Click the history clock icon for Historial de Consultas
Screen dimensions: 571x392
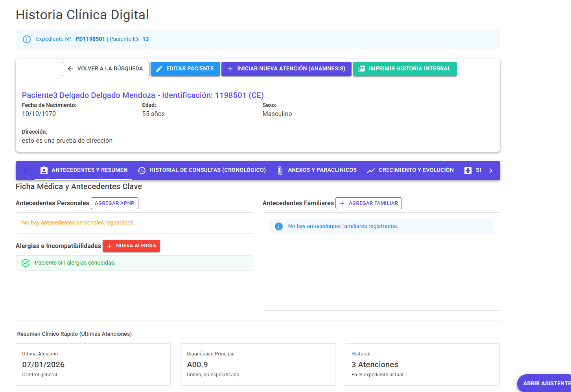[142, 171]
